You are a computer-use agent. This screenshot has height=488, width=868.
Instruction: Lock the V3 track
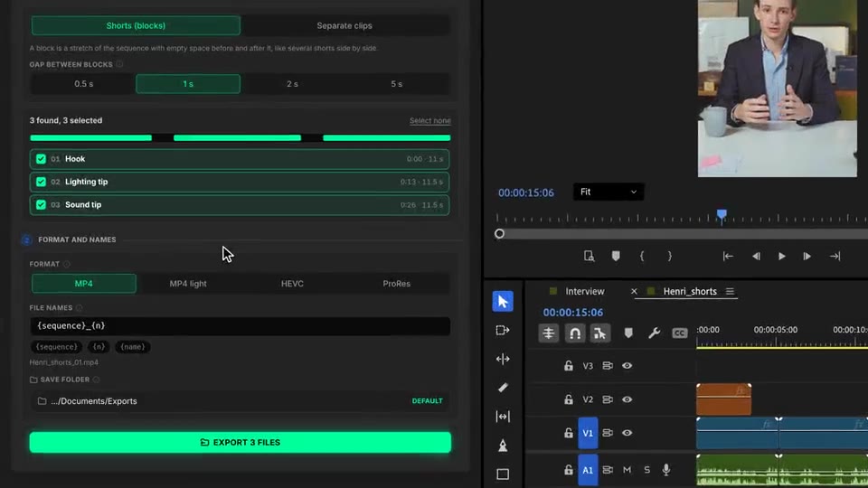[569, 366]
